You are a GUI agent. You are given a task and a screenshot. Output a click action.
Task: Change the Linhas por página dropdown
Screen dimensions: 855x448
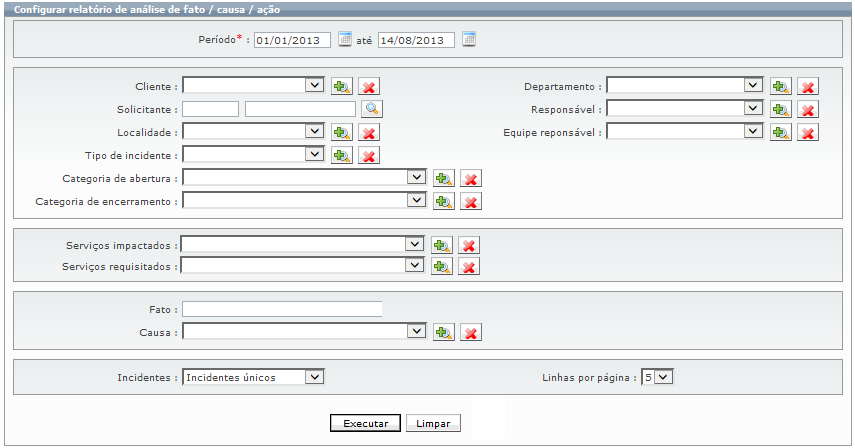point(658,377)
